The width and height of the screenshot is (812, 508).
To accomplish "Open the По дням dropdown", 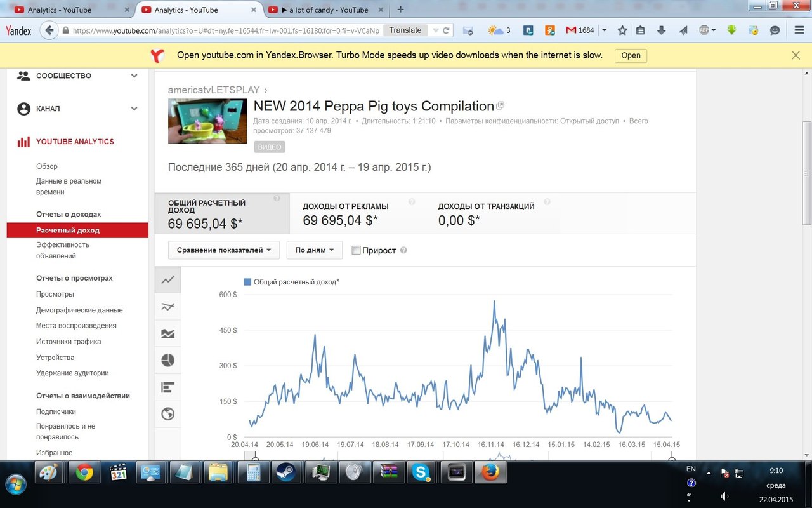I will pos(315,250).
